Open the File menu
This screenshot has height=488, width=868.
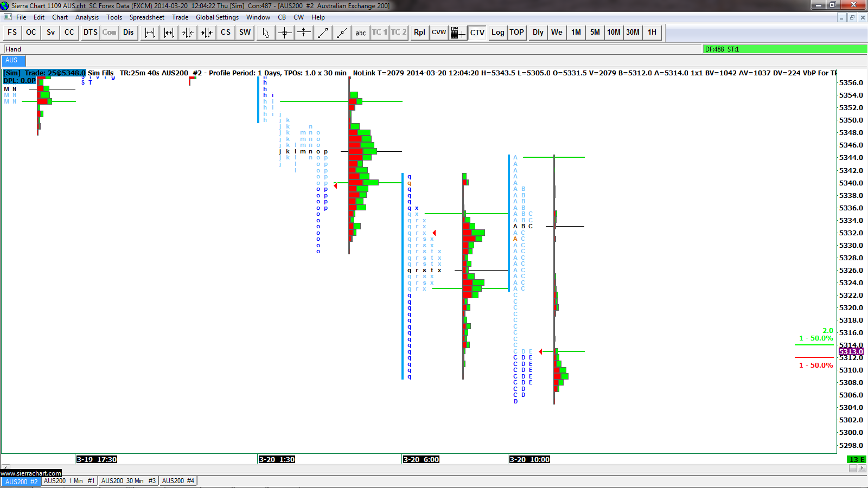(21, 17)
